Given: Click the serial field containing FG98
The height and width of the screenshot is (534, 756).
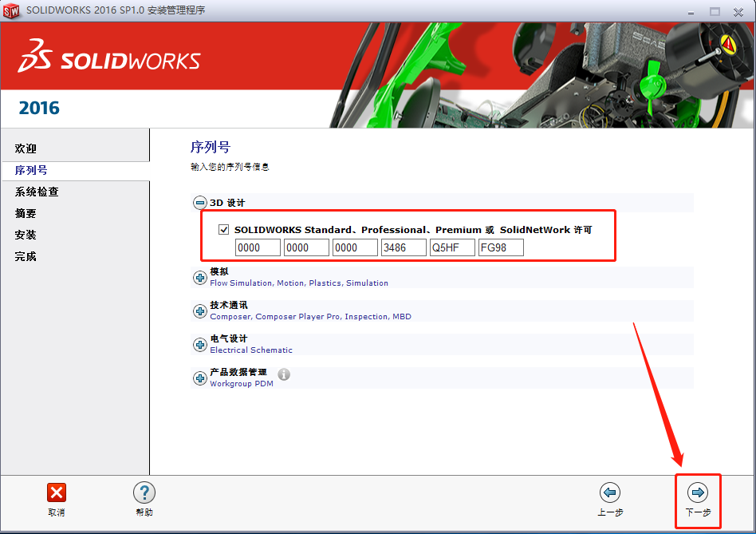Looking at the screenshot, I should tap(502, 247).
